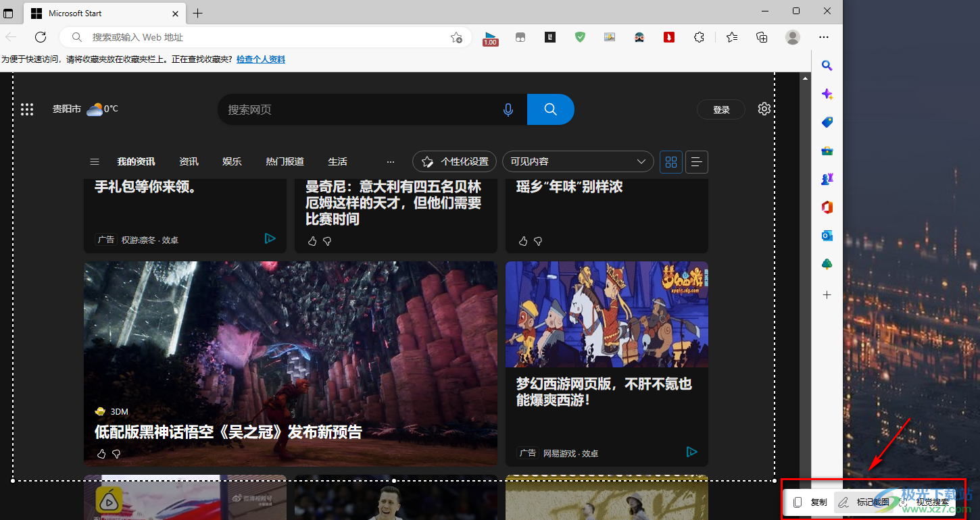Viewport: 980px width, 520px height.
Task: Open the blue 1.00 extension icon
Action: tap(490, 38)
